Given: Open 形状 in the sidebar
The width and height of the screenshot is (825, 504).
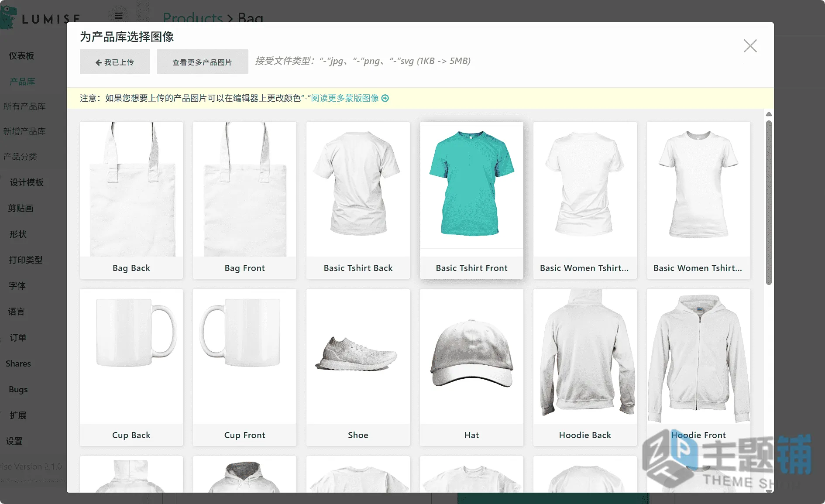Looking at the screenshot, I should coord(18,234).
